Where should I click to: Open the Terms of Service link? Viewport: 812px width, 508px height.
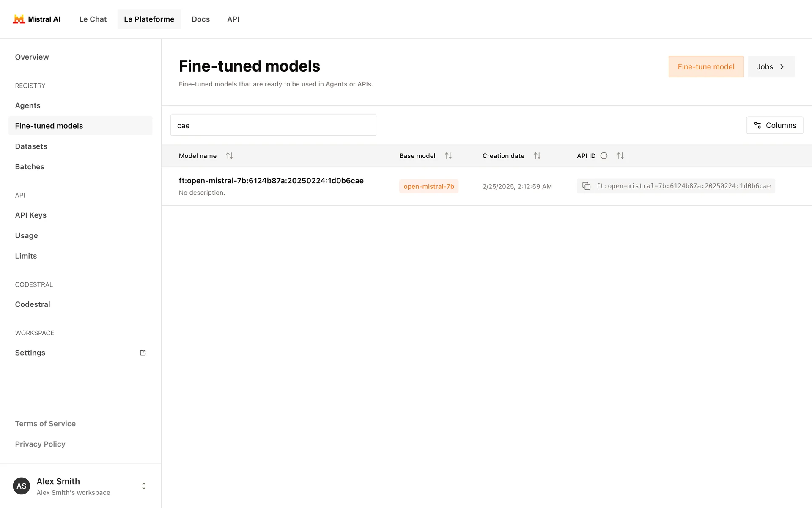tap(45, 424)
